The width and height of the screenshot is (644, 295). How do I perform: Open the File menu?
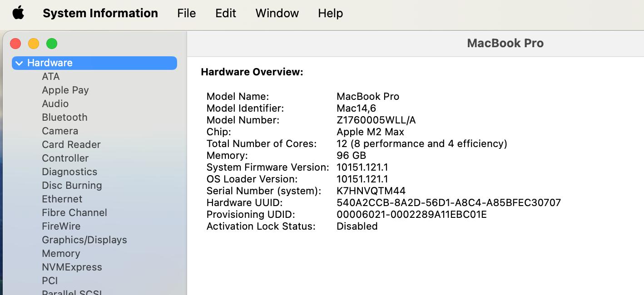tap(186, 13)
